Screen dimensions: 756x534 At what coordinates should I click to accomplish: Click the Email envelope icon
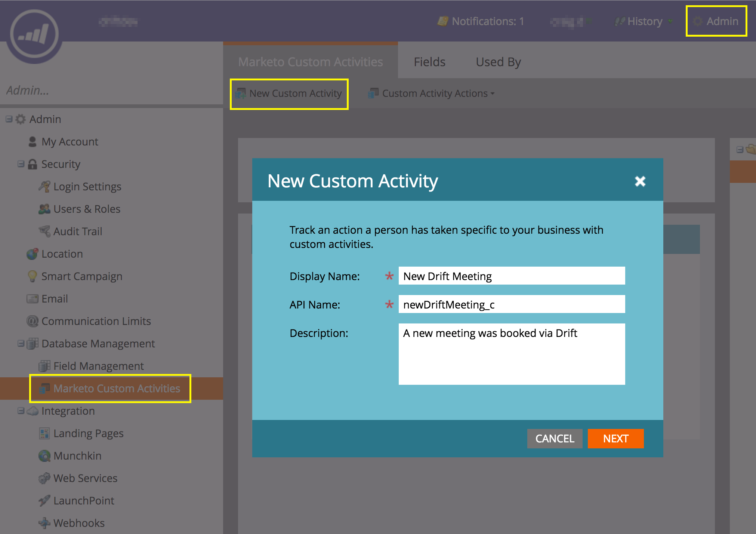point(33,299)
